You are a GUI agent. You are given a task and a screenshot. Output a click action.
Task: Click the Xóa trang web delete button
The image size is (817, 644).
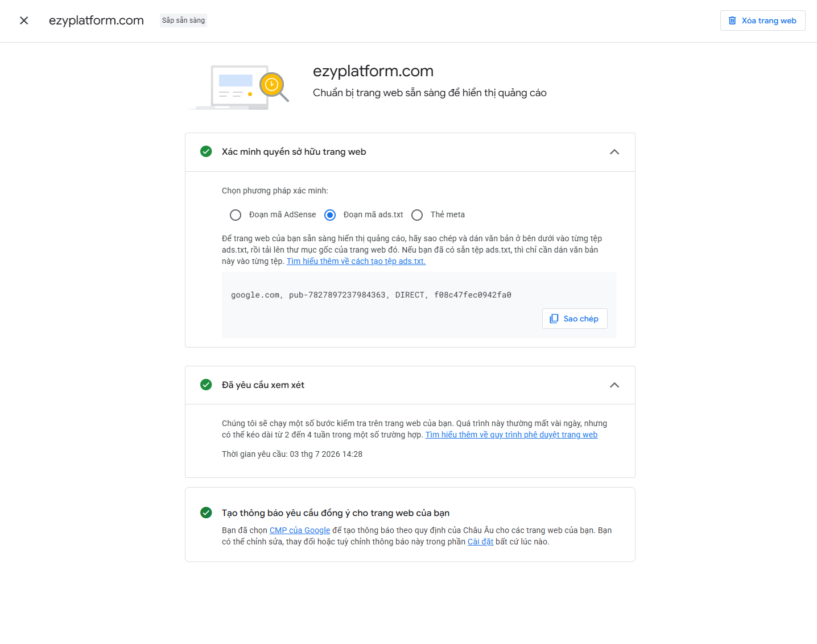pyautogui.click(x=762, y=20)
